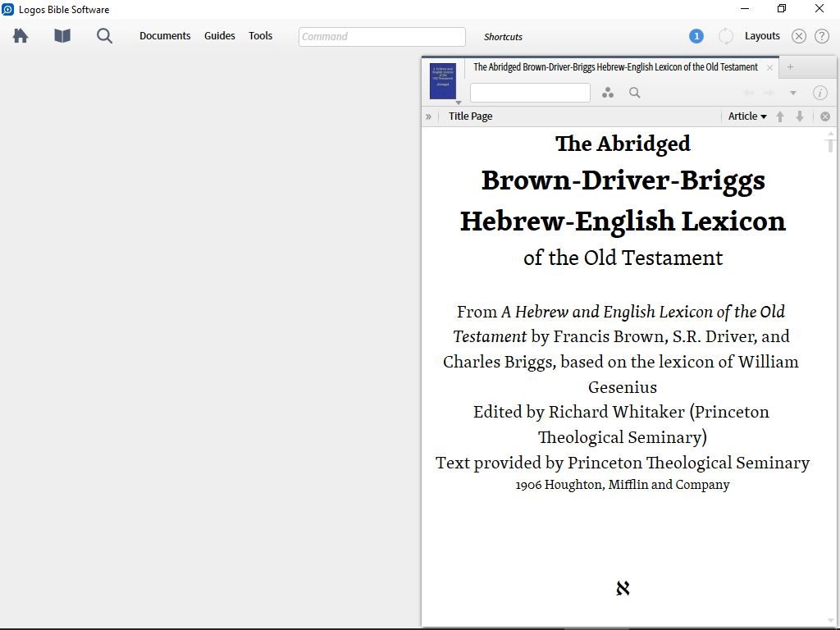Click the heading 'Brown-Driver-Briggs'
The height and width of the screenshot is (630, 840).
pyautogui.click(x=623, y=180)
